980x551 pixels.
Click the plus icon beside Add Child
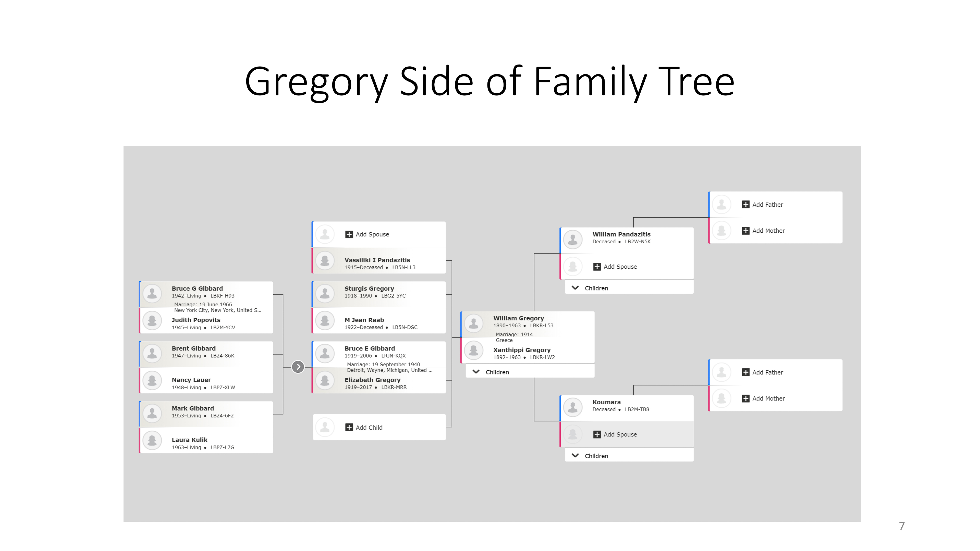click(x=349, y=428)
